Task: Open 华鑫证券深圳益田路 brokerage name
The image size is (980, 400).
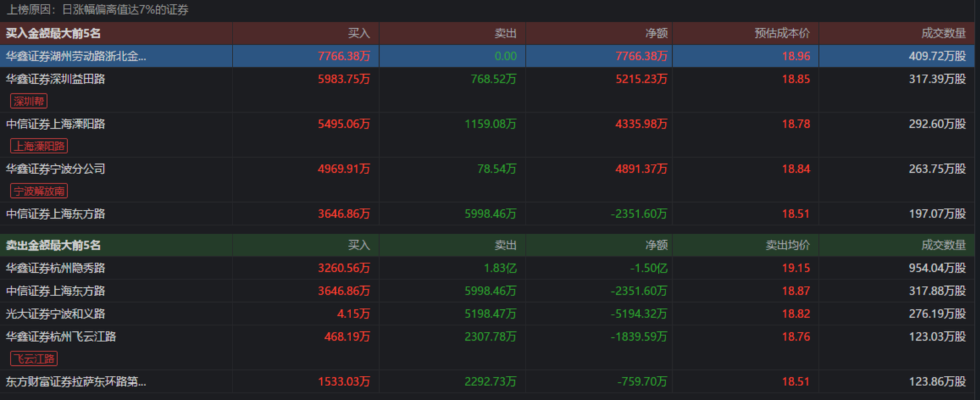Action: coord(55,79)
